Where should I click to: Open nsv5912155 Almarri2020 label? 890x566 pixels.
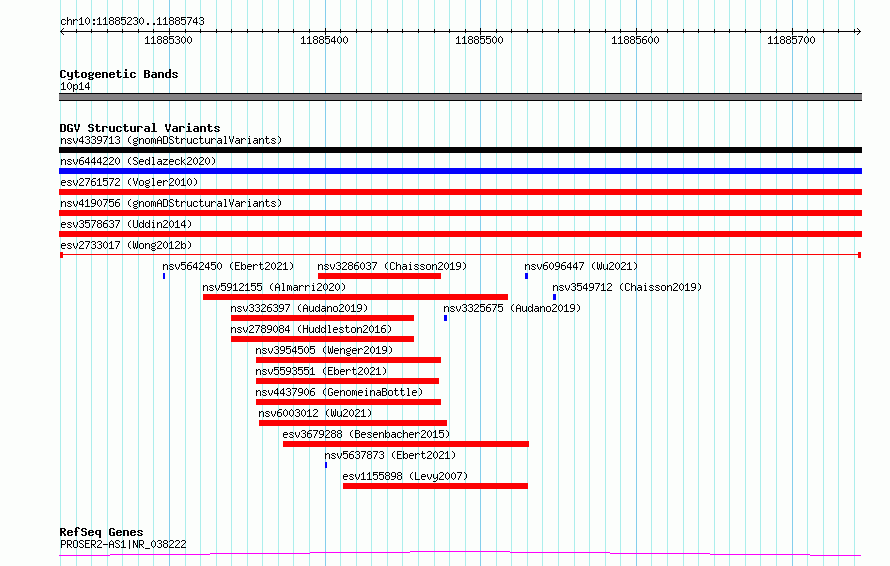274,287
